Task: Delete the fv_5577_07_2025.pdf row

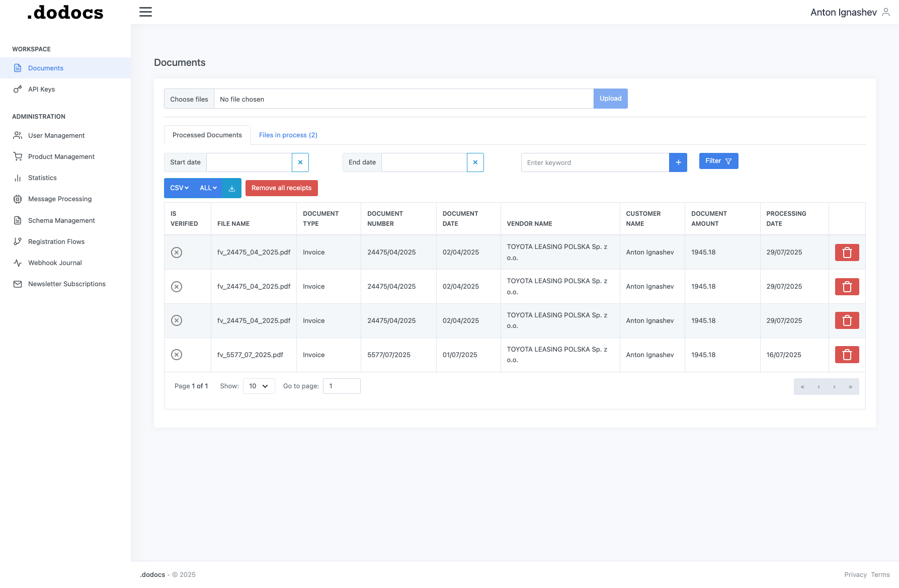Action: [847, 355]
